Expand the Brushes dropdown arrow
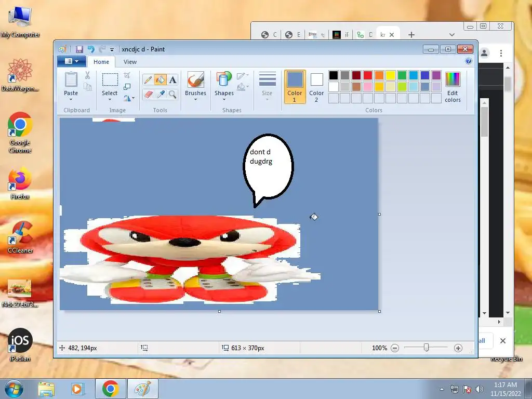Image resolution: width=532 pixels, height=399 pixels. tap(195, 99)
